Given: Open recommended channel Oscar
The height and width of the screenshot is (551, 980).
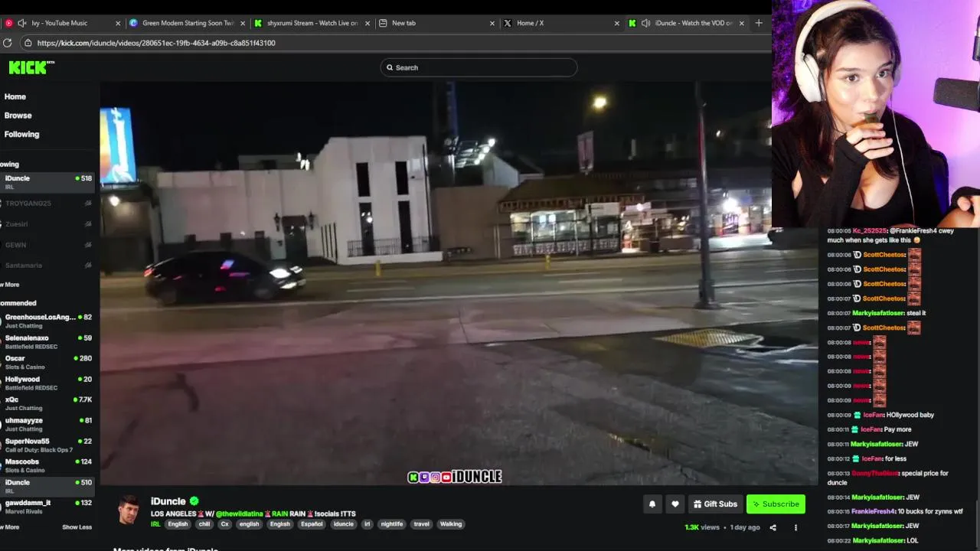Looking at the screenshot, I should click(47, 362).
